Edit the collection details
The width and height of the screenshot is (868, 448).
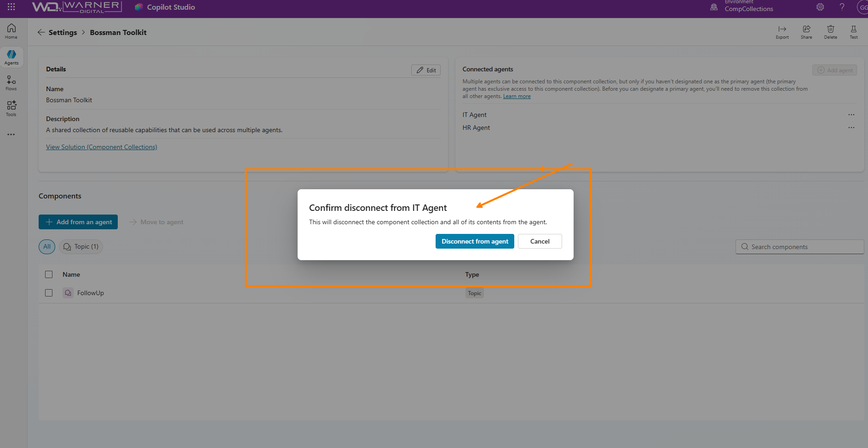(426, 70)
